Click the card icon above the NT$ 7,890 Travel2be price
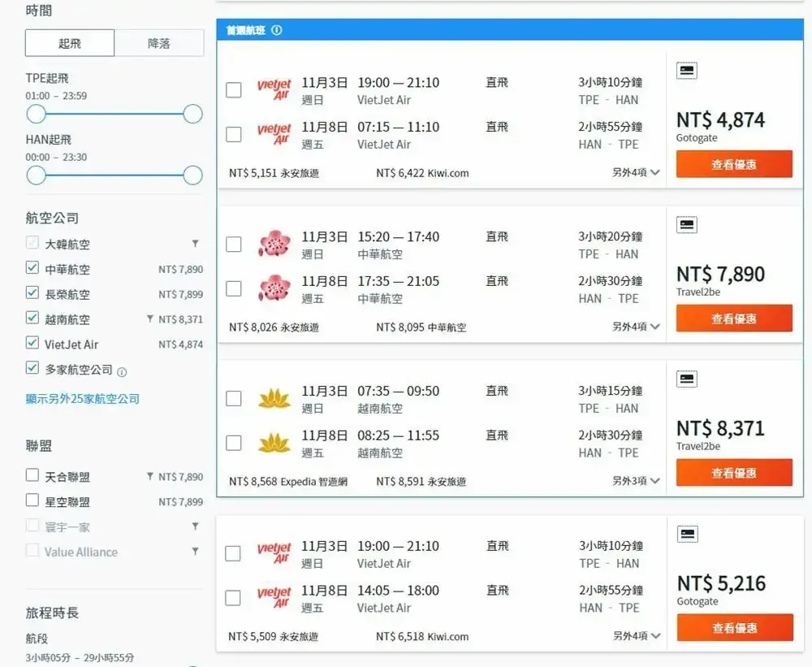This screenshot has width=812, height=667. (x=686, y=225)
